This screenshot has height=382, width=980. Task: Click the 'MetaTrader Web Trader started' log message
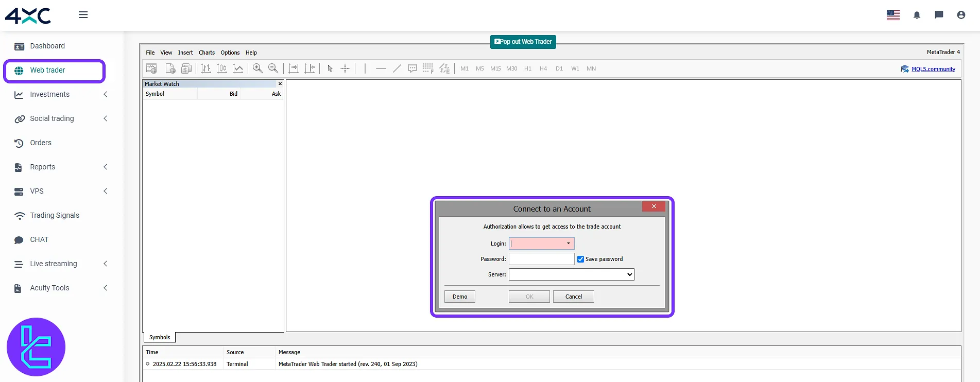click(x=348, y=364)
